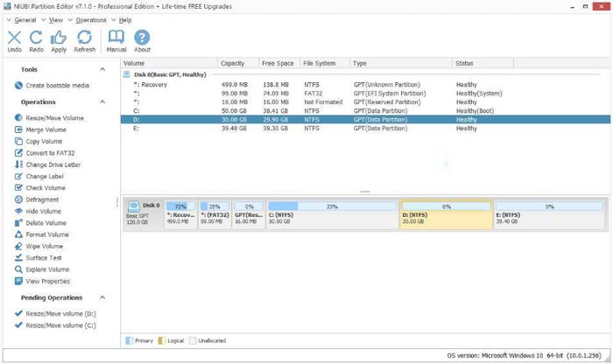The image size is (613, 364).
Task: Select the C: (NTFS) partition usage bar
Action: pos(332,206)
